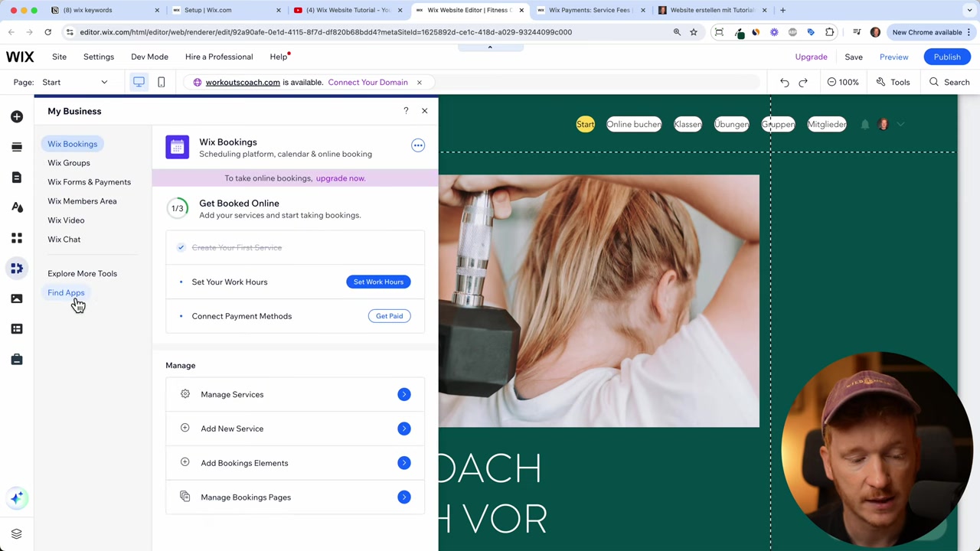Open the Add Apps grid icon
This screenshot has width=980, height=551.
pos(17,238)
